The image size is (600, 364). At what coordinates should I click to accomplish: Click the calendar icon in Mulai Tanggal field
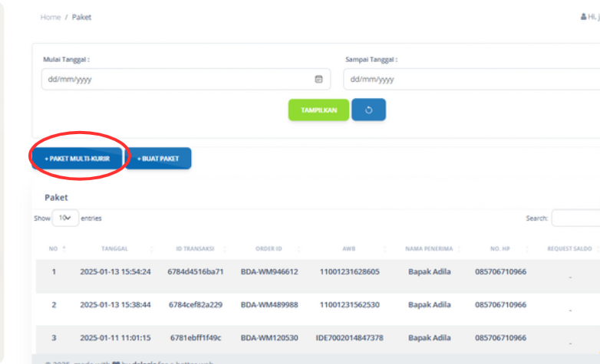click(x=318, y=79)
